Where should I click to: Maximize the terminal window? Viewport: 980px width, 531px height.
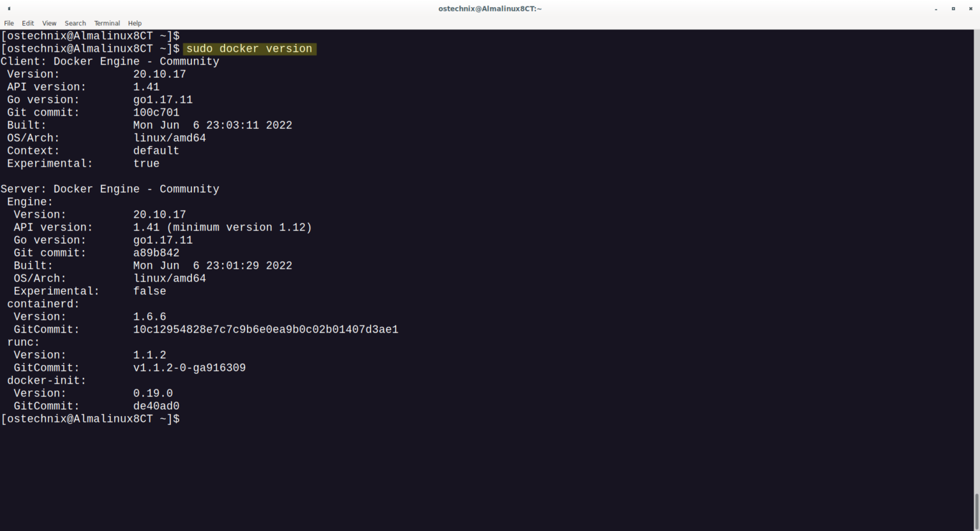point(953,9)
